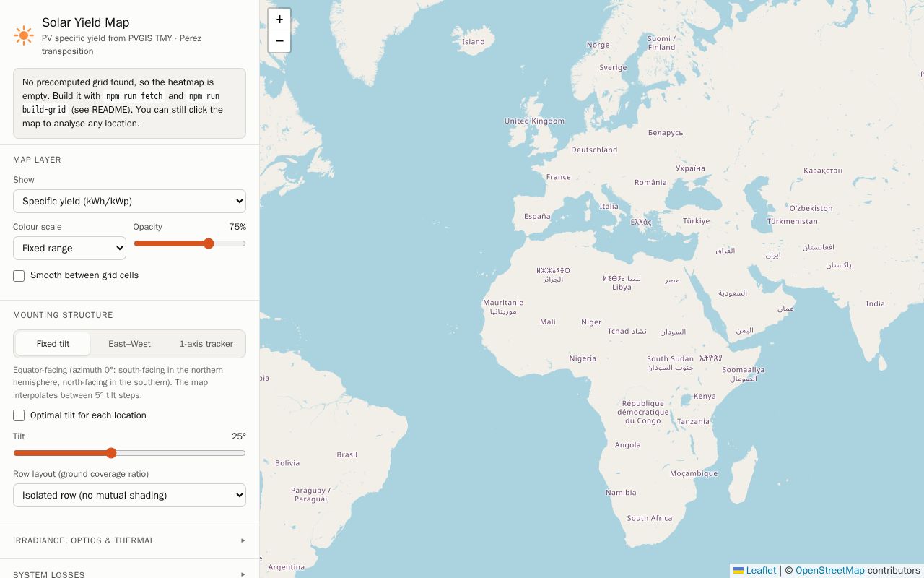The image size is (924, 578).
Task: Expand the System Losses section
Action: click(129, 574)
